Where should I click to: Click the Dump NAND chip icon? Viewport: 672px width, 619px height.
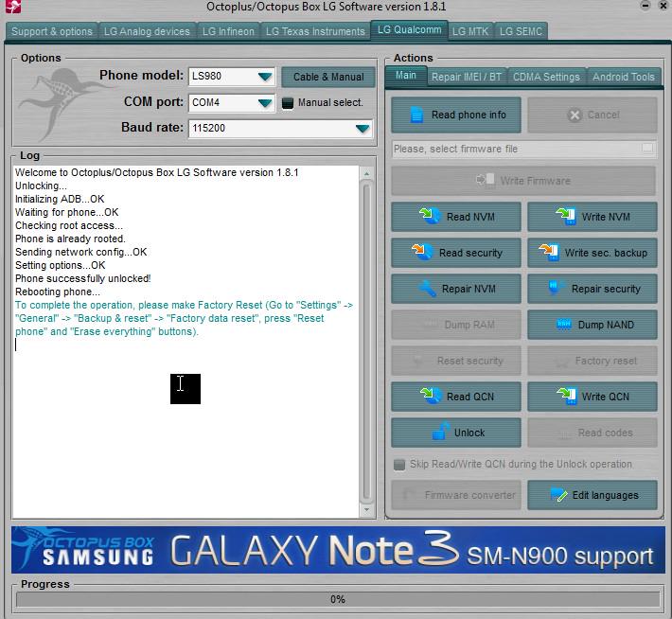[x=563, y=324]
